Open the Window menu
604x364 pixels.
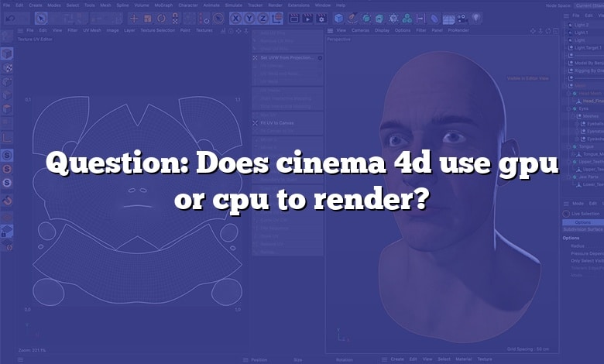click(x=323, y=5)
